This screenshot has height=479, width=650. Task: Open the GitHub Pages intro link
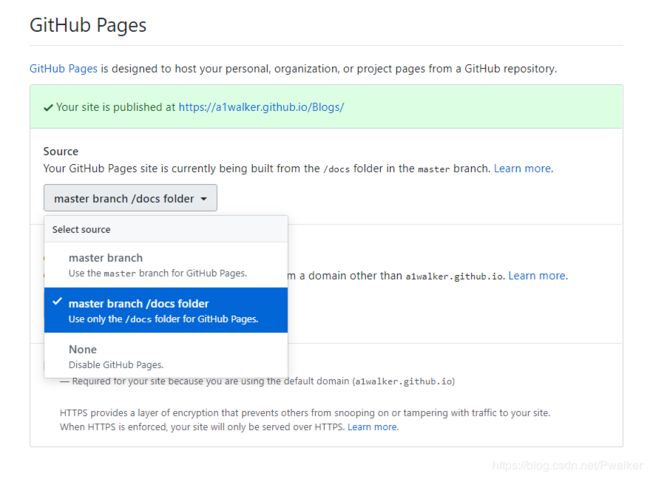[x=63, y=68]
